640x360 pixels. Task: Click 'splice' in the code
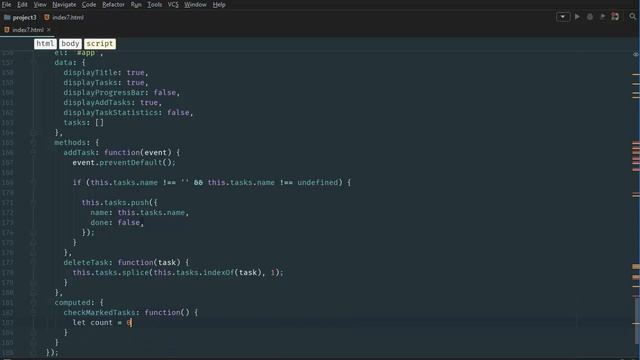(x=135, y=273)
